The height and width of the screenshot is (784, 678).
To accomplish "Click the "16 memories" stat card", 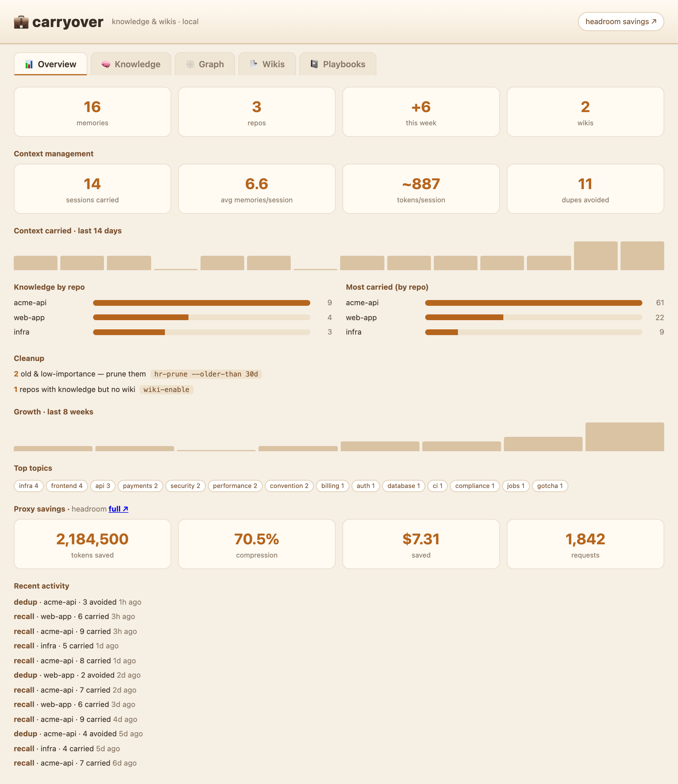I will coord(92,112).
